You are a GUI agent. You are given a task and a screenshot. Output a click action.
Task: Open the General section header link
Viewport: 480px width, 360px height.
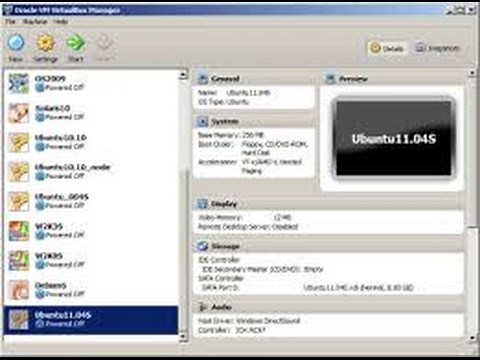225,79
